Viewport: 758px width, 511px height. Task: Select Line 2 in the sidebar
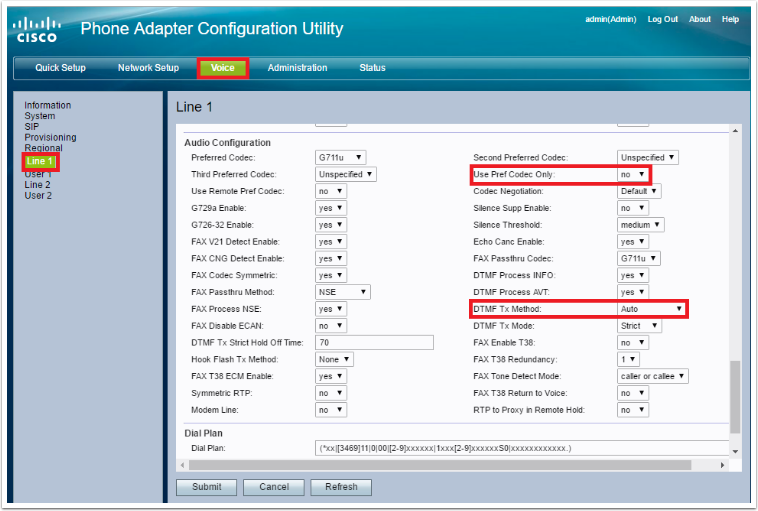click(37, 185)
